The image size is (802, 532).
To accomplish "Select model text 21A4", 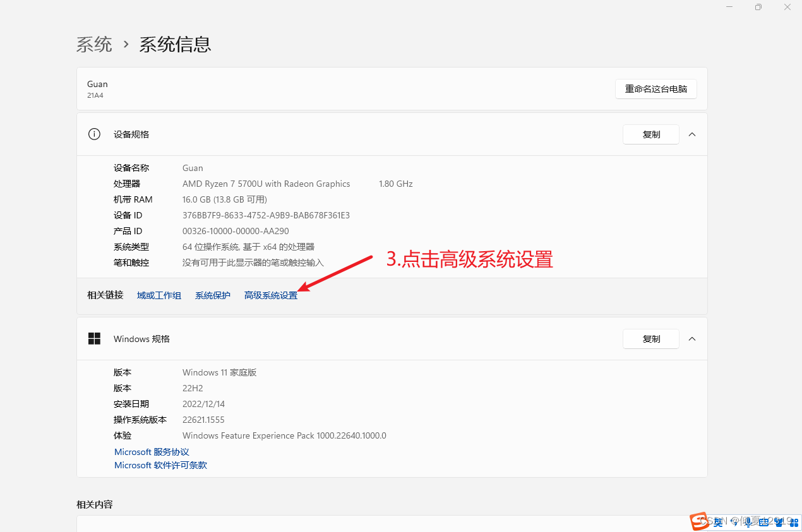I will (x=95, y=95).
